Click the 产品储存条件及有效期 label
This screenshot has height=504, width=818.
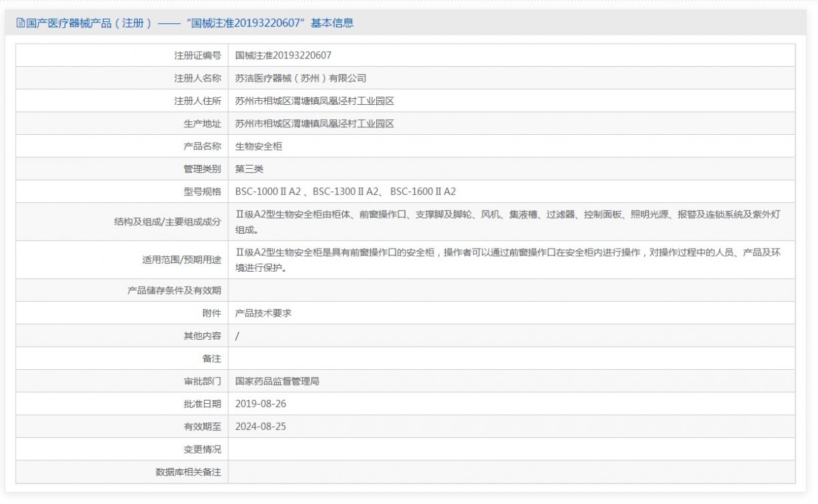(x=175, y=290)
